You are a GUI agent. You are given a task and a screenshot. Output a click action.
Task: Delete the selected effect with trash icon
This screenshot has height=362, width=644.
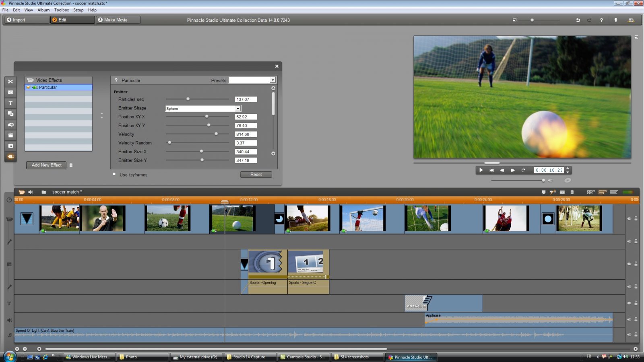click(71, 165)
